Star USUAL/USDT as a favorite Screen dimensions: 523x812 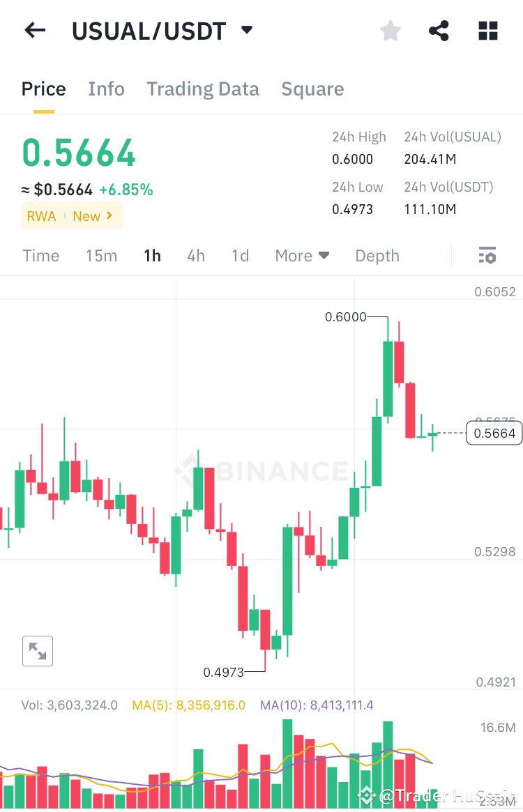(x=390, y=30)
